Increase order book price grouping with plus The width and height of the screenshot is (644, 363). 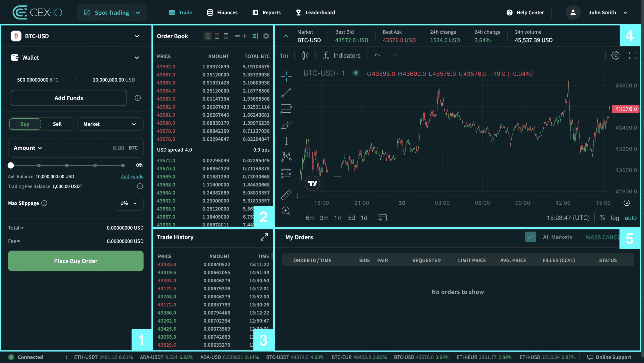coord(245,36)
